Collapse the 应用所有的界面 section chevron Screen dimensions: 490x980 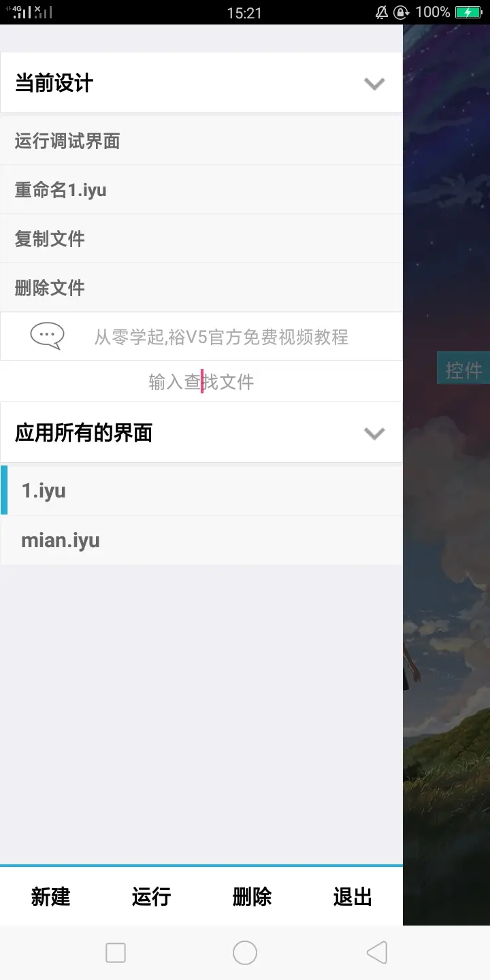pos(374,434)
